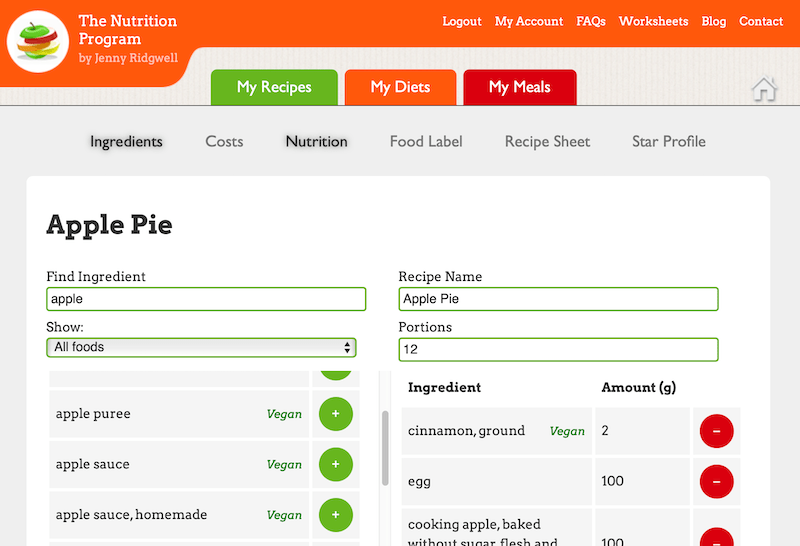Viewport: 800px width, 546px height.
Task: Switch to the Ingredients section
Action: coord(127,141)
